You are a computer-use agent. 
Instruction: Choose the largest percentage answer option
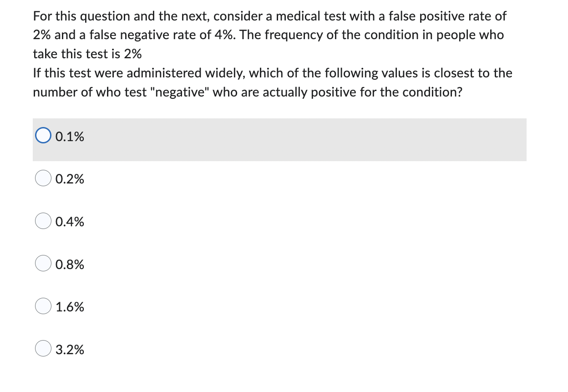point(43,349)
